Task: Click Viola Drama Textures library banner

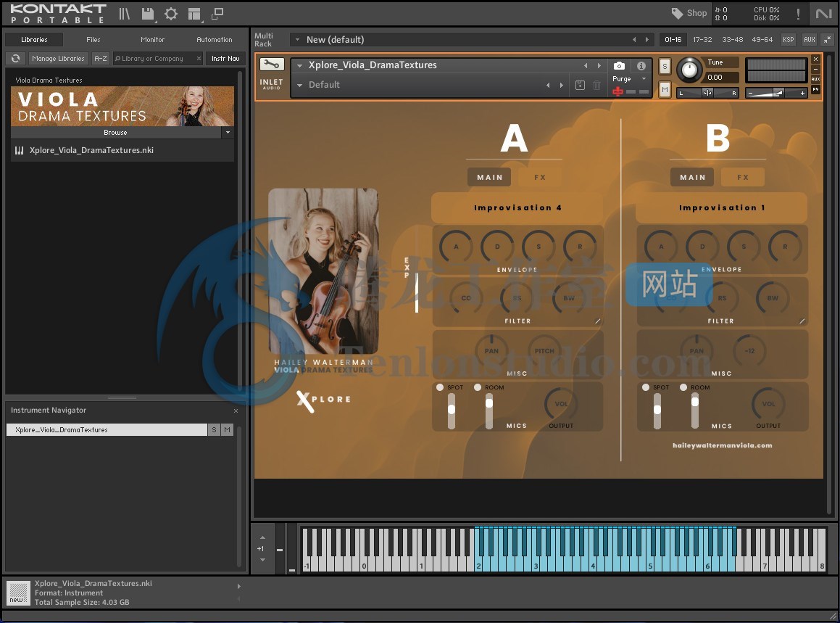Action: pos(122,106)
